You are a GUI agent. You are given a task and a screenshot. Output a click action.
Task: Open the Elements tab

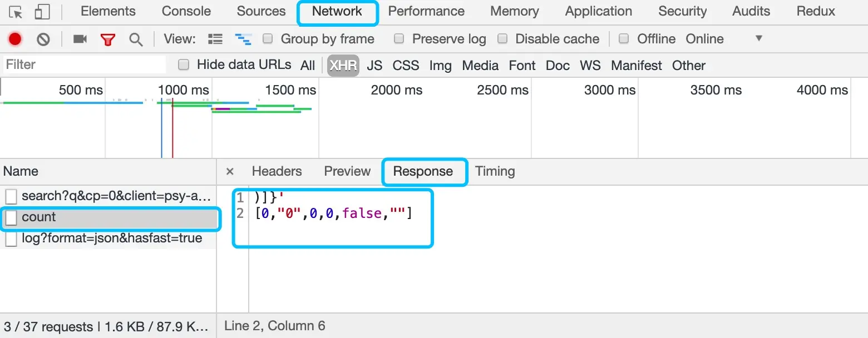[x=108, y=11]
